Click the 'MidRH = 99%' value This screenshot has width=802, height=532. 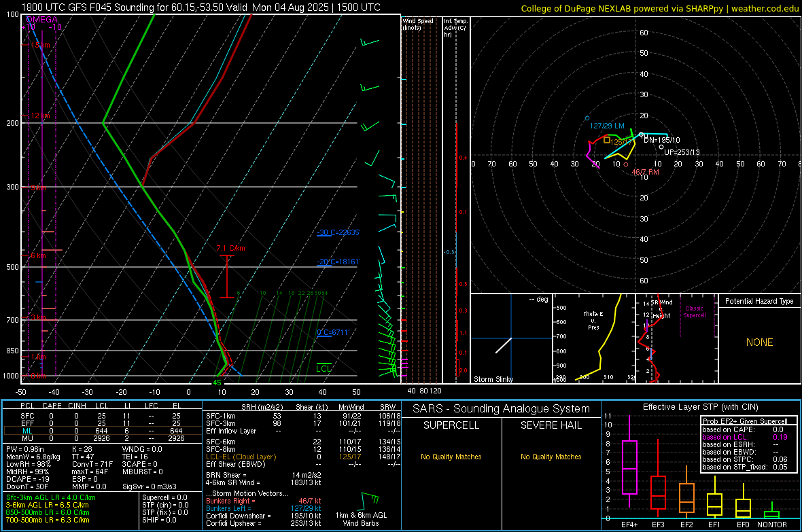tap(28, 472)
